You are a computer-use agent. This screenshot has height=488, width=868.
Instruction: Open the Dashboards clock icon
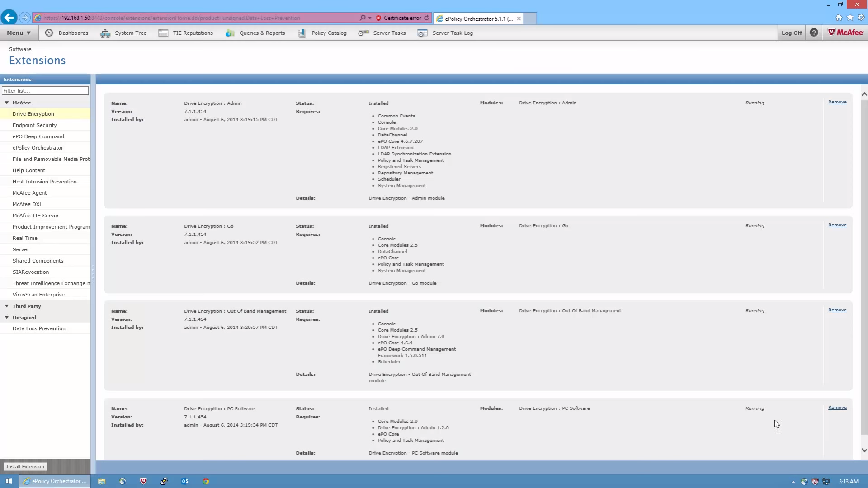point(49,33)
